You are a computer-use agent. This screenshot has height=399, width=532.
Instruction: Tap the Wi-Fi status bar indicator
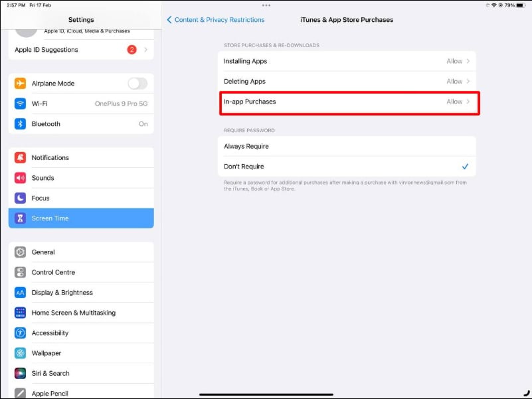click(493, 5)
